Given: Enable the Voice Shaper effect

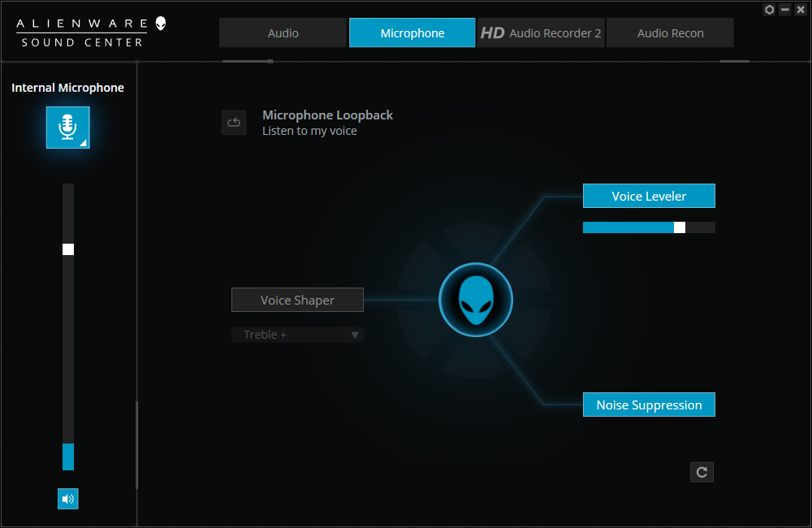Looking at the screenshot, I should [297, 300].
